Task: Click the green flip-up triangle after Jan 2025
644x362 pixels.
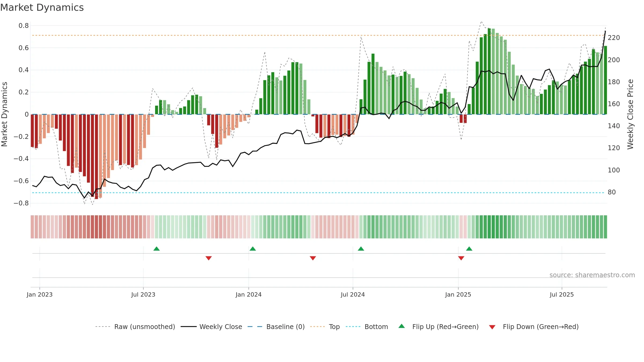Action: click(469, 249)
